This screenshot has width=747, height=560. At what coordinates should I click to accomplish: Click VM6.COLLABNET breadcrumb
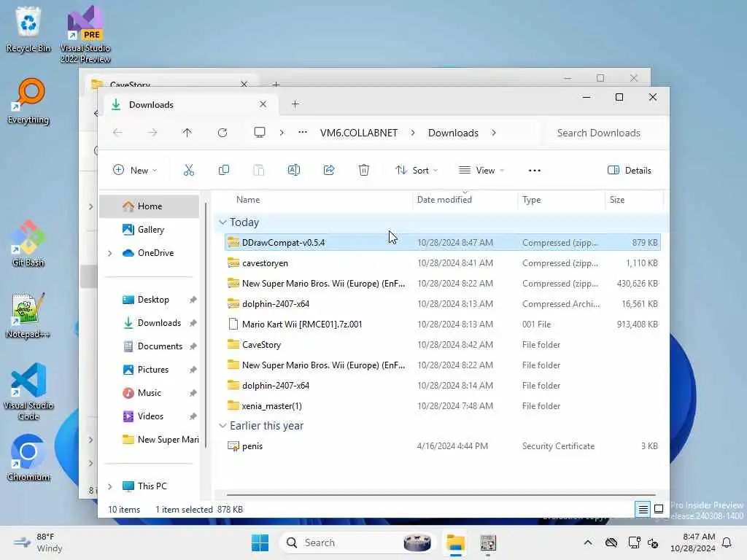[359, 133]
